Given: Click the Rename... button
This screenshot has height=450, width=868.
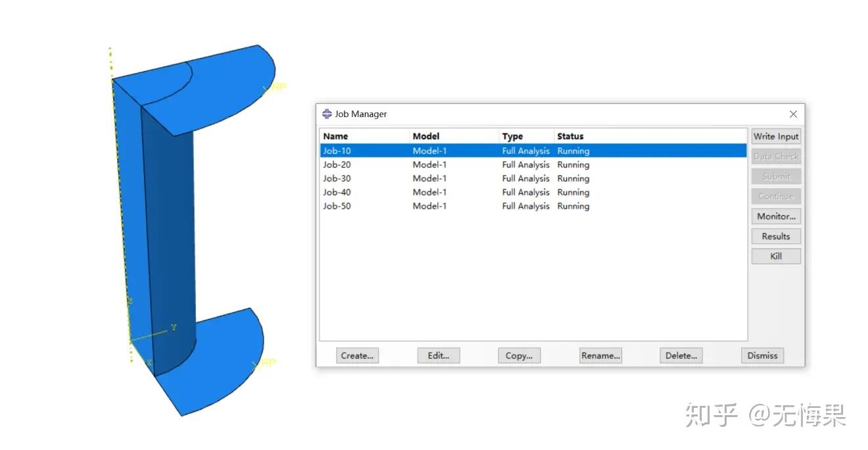Looking at the screenshot, I should (x=600, y=356).
